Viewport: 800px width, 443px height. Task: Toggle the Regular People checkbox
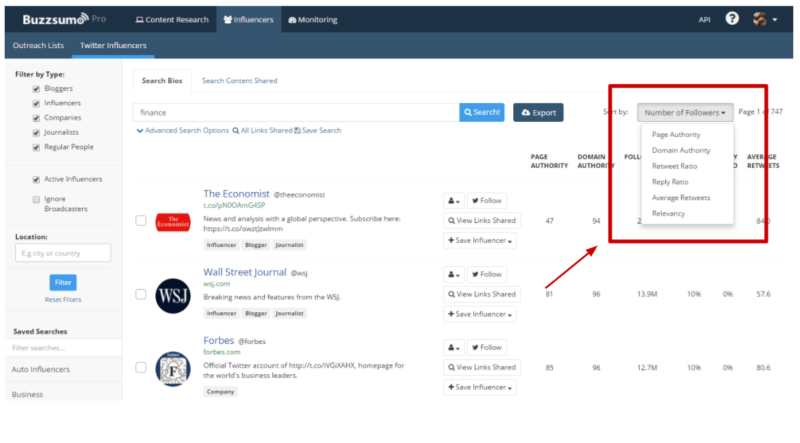pos(36,147)
